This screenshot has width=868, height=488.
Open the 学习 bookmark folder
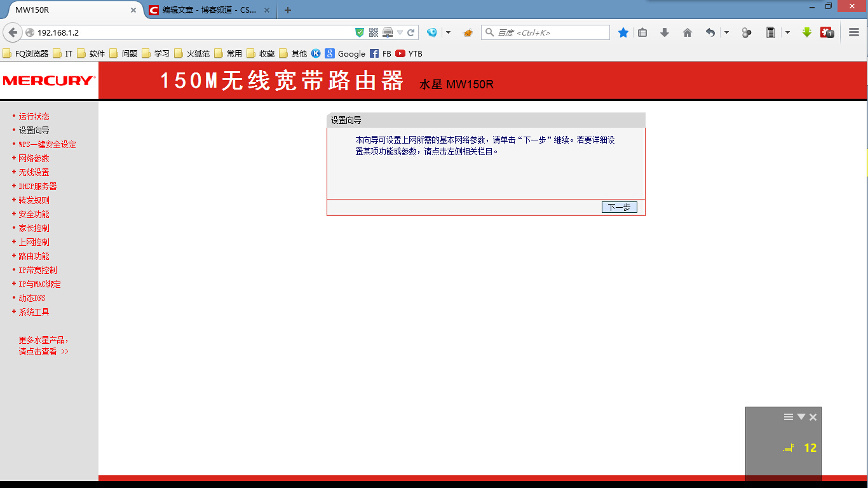[x=156, y=53]
